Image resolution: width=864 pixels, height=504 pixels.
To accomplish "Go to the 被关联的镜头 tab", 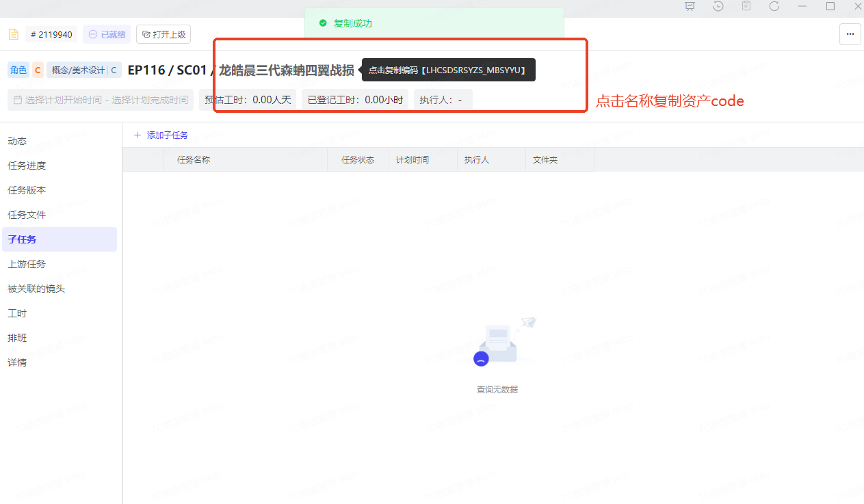I will 36,289.
